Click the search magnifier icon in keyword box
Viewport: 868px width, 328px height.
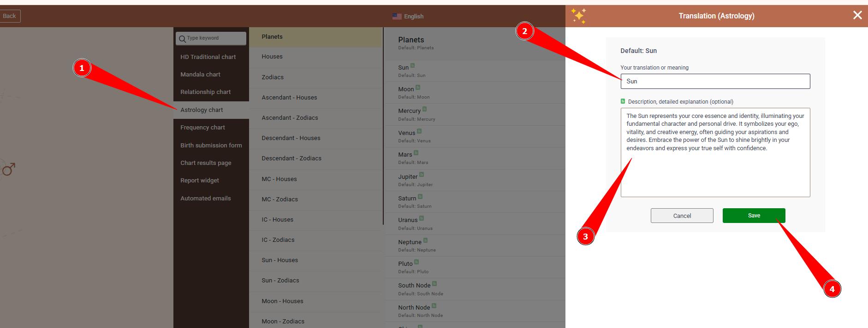point(182,39)
